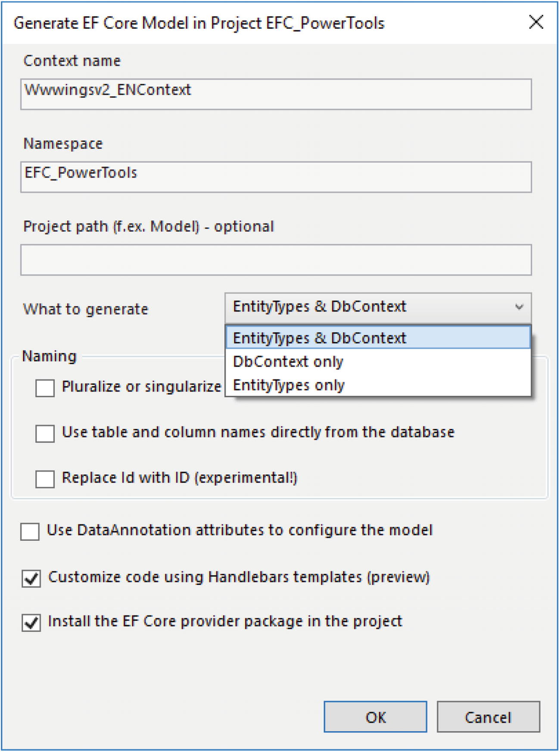Click the Install the EF Core provider label
The height and width of the screenshot is (752, 560).
click(225, 621)
